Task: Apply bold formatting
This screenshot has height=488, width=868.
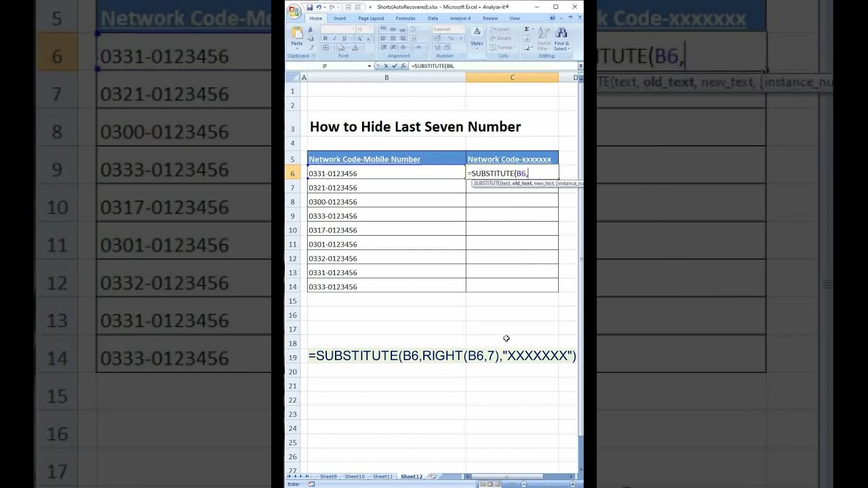Action: [325, 39]
